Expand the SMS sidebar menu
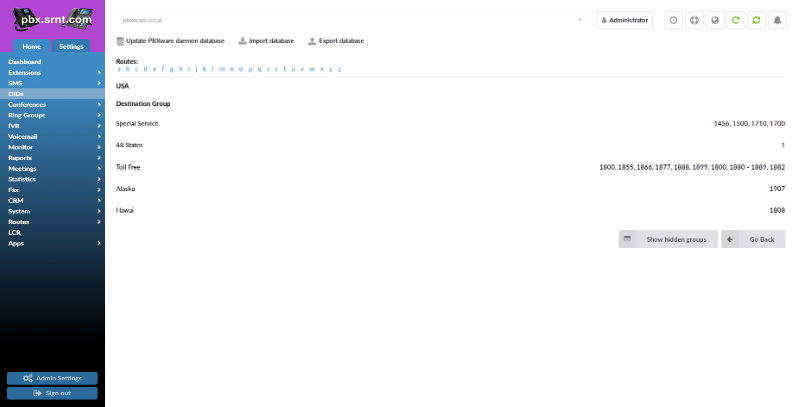The width and height of the screenshot is (797, 407). (x=52, y=83)
